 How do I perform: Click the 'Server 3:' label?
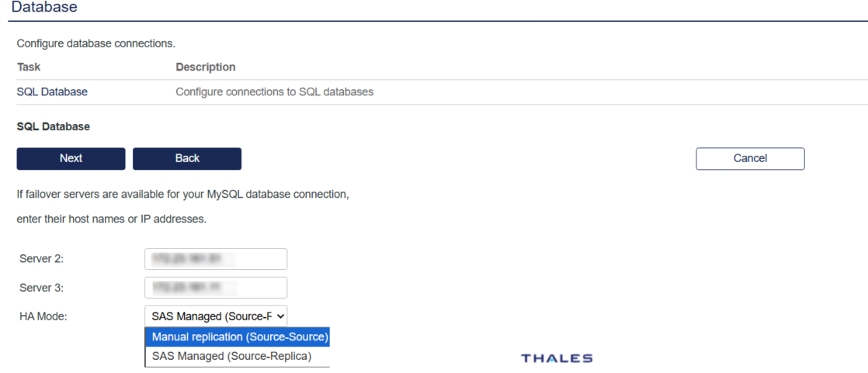[41, 288]
